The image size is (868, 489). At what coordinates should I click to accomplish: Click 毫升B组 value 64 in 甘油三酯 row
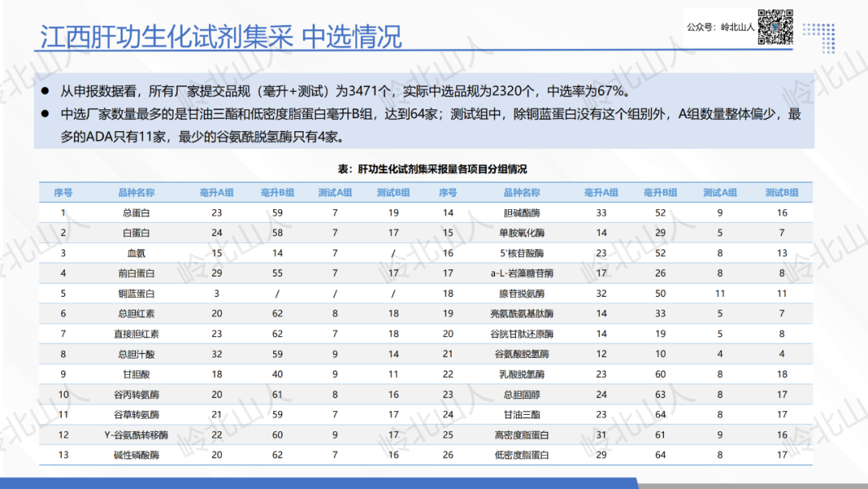click(x=661, y=414)
